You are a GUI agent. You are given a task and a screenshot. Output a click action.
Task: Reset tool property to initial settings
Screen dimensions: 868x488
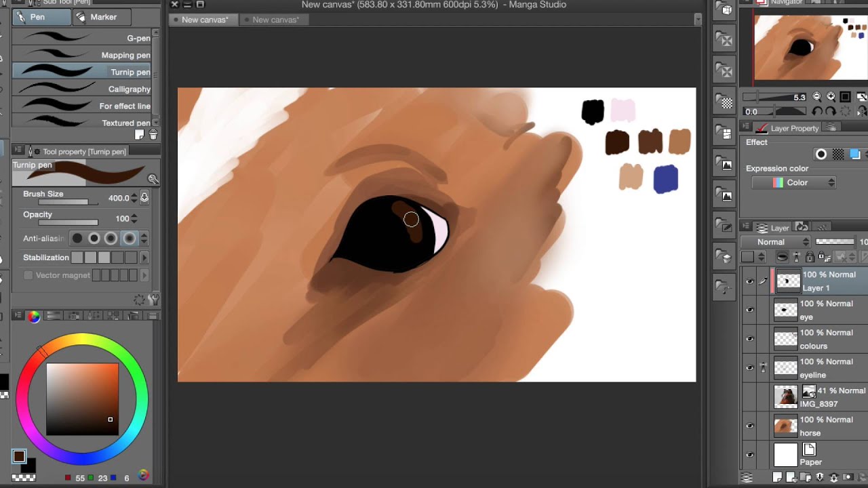coord(140,300)
